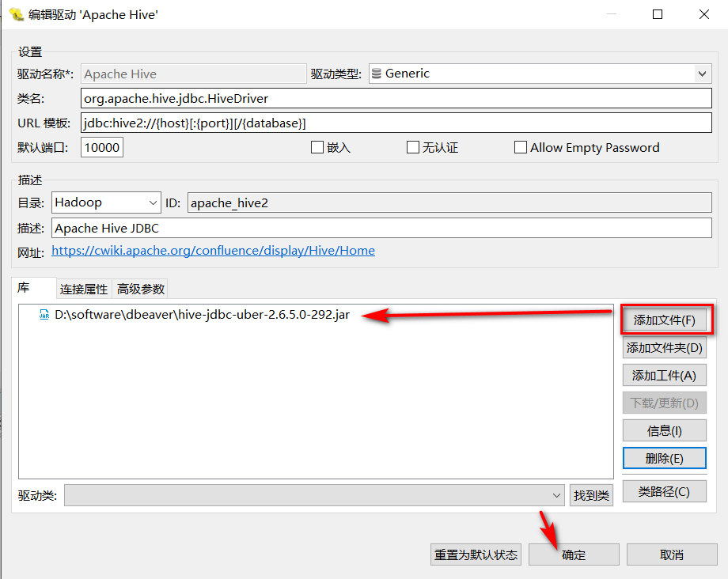Click 重置为默认状态 button
Image resolution: width=728 pixels, height=579 pixels.
pyautogui.click(x=476, y=555)
